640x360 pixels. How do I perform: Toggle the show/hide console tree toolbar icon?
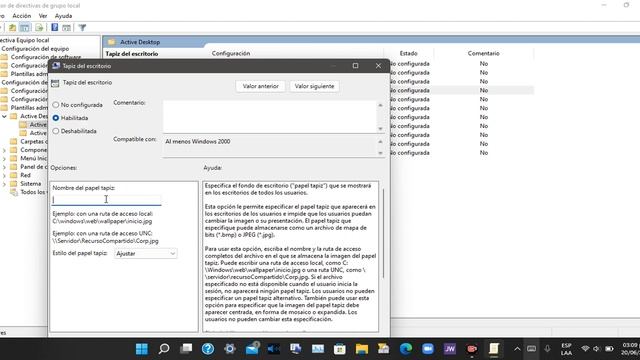24,28
